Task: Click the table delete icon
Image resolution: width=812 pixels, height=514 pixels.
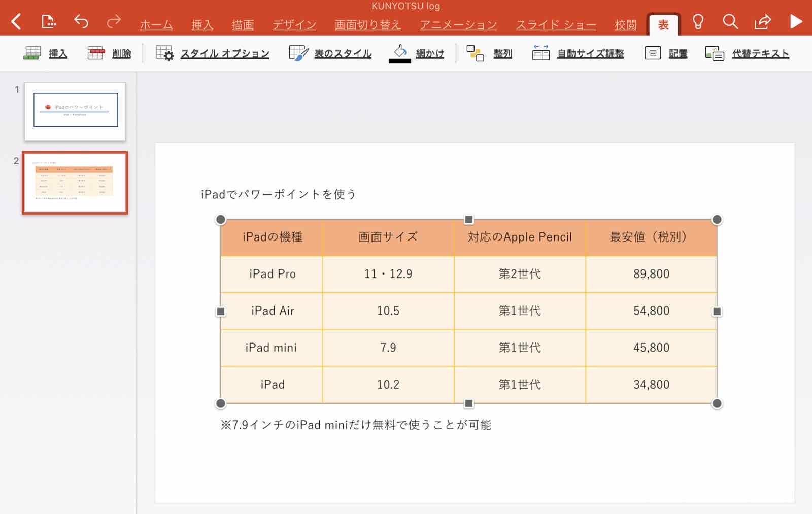Action: point(96,53)
